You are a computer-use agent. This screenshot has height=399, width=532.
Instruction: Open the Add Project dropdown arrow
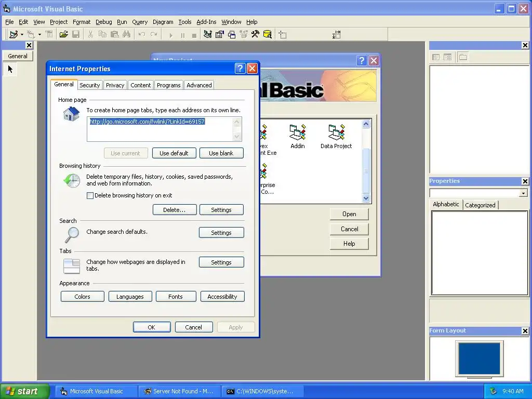coord(22,34)
